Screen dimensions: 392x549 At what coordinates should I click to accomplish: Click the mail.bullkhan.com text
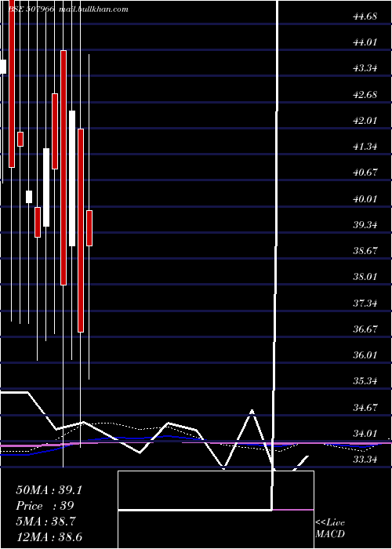[x=93, y=9]
